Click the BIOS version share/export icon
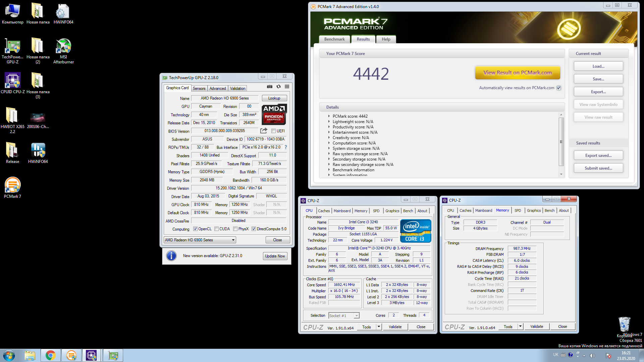Screen dimensions: 644x362 (264, 131)
